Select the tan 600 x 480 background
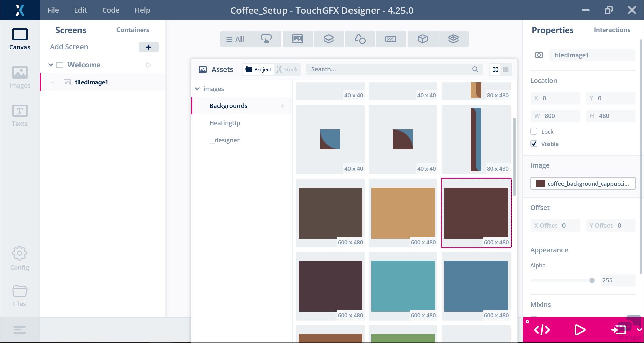The height and width of the screenshot is (343, 644). (x=403, y=213)
